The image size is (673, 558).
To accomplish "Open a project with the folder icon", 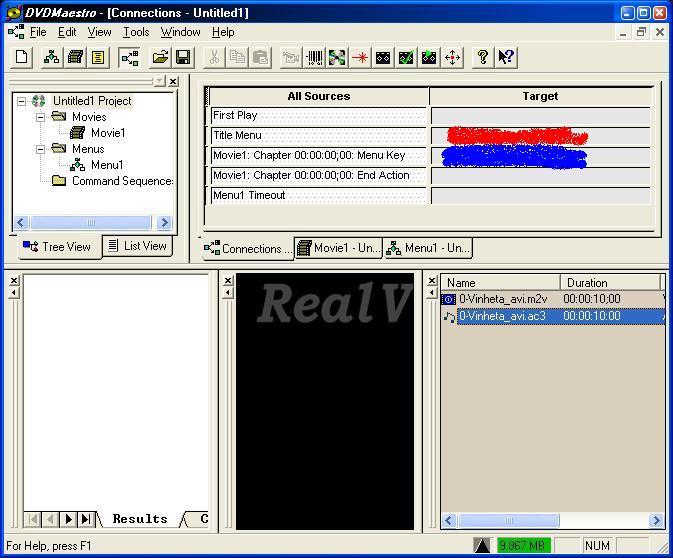I will coord(160,57).
